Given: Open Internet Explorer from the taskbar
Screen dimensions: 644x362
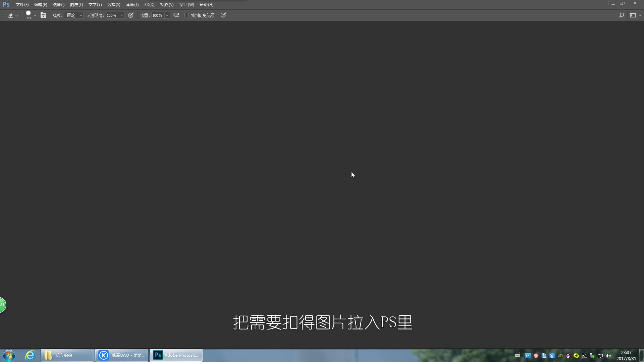Looking at the screenshot, I should click(30, 355).
